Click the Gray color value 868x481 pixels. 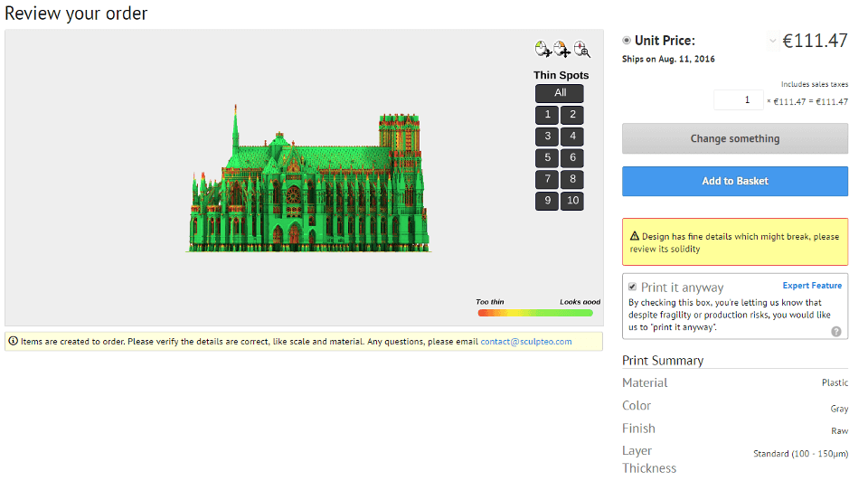pyautogui.click(x=839, y=409)
